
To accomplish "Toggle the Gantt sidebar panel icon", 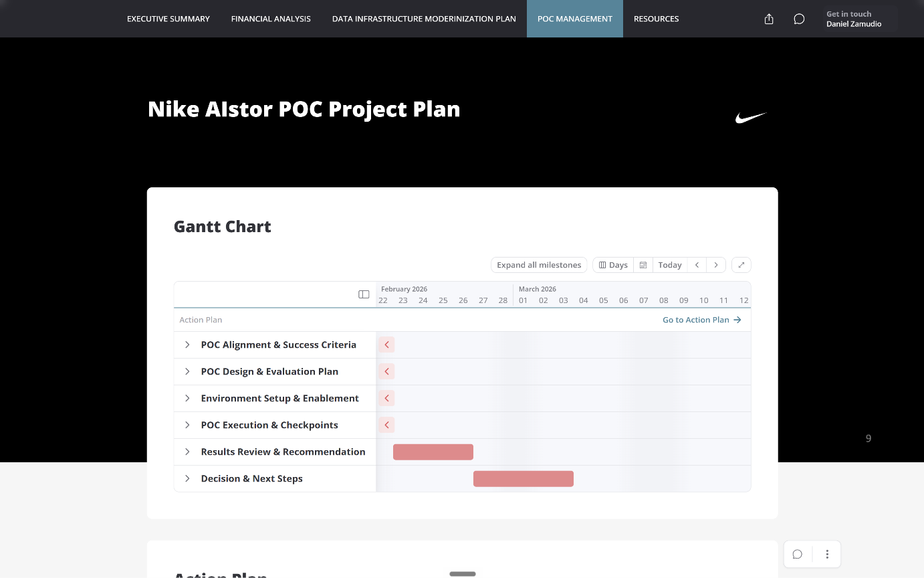I will coord(364,294).
